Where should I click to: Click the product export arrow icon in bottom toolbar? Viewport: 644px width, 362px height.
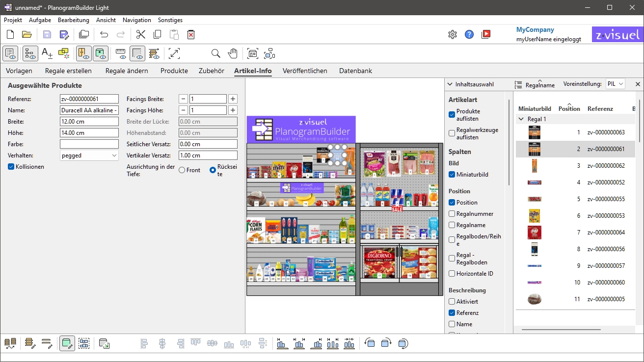click(104, 344)
